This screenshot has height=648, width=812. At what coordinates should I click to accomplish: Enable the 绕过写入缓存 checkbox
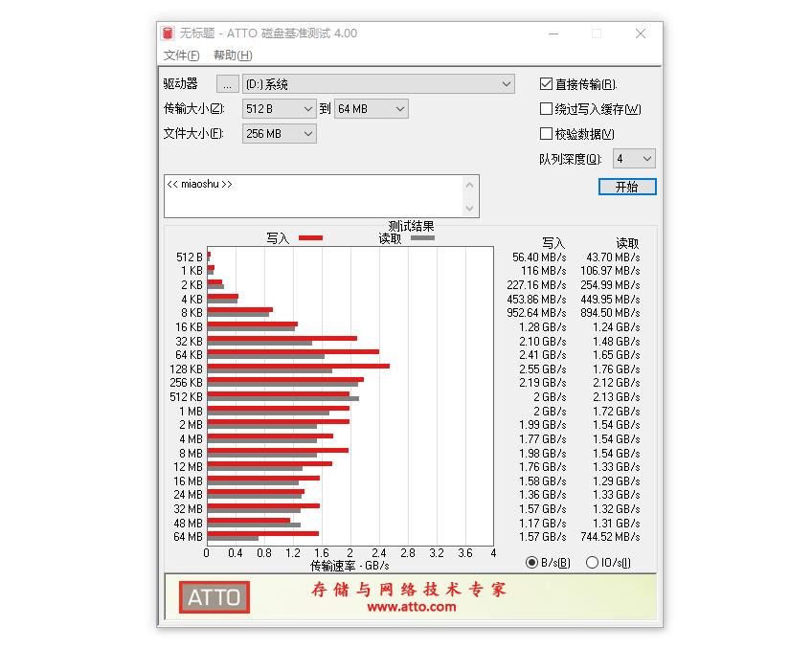545,109
